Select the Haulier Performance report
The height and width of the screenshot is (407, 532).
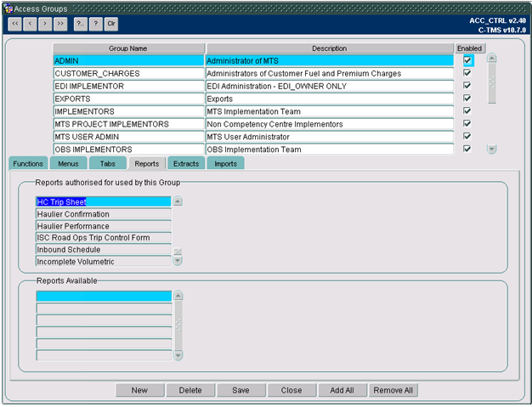pyautogui.click(x=104, y=226)
